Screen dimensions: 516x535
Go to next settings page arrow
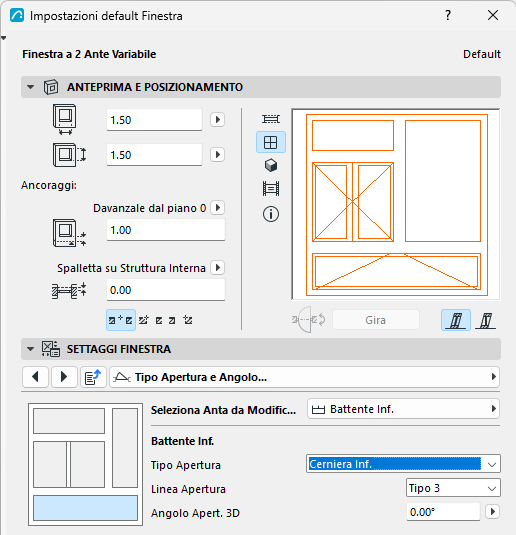click(x=64, y=377)
